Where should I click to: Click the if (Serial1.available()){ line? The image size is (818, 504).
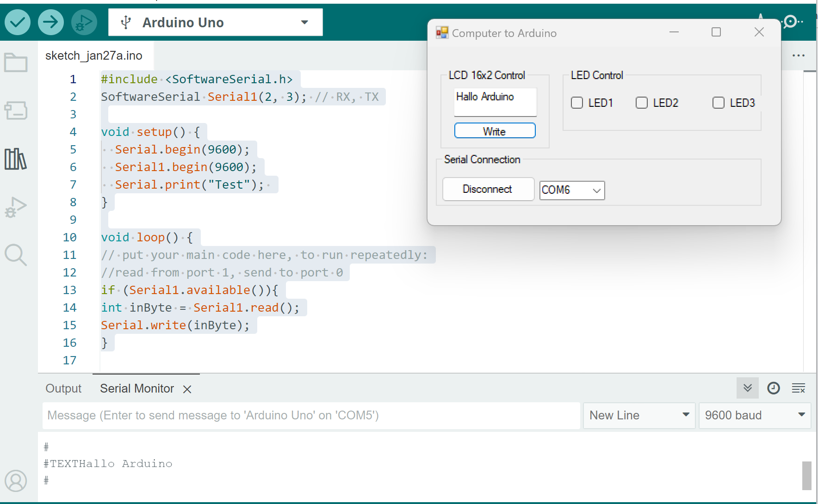(190, 290)
